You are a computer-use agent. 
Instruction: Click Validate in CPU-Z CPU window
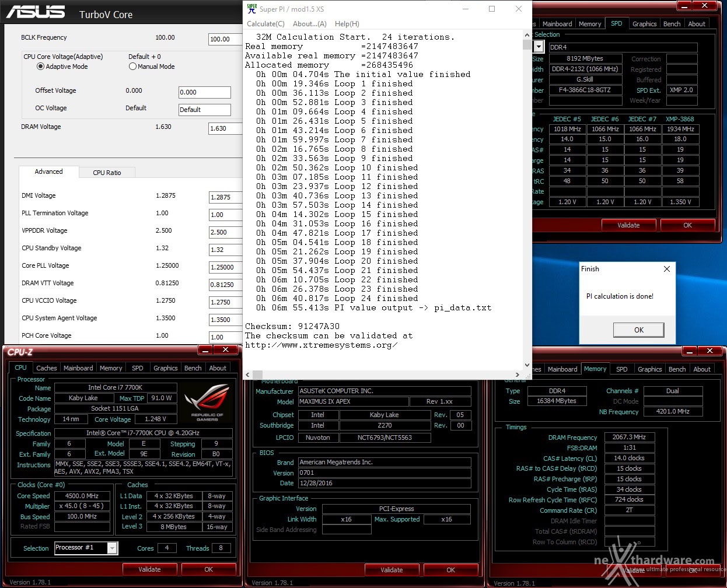[x=149, y=569]
